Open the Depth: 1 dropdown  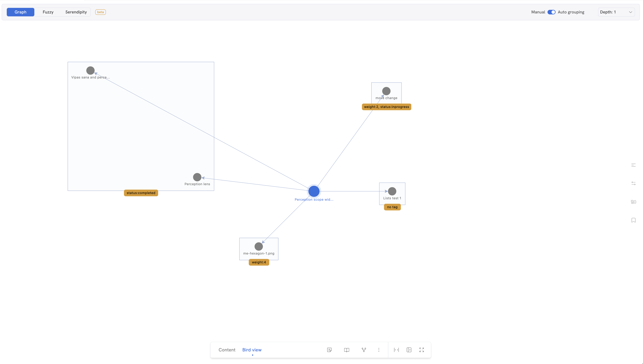point(616,12)
